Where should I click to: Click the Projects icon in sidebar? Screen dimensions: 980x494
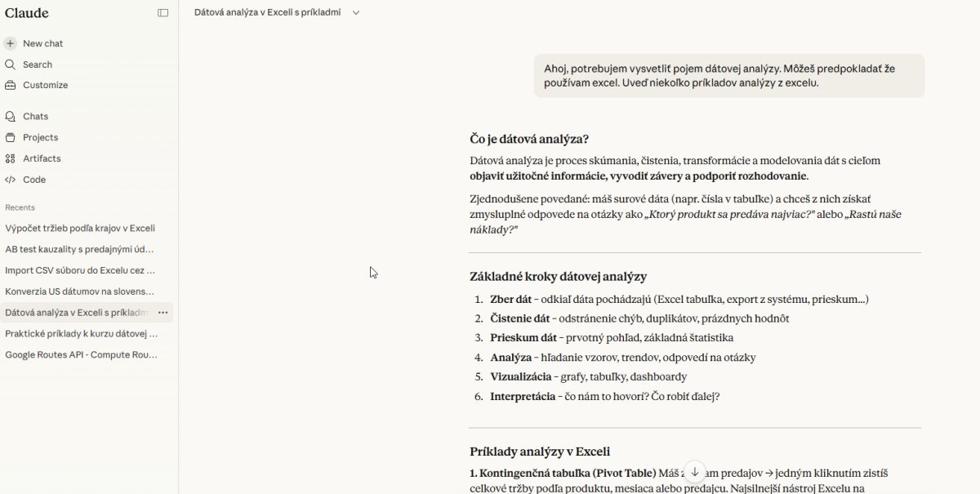tap(11, 137)
